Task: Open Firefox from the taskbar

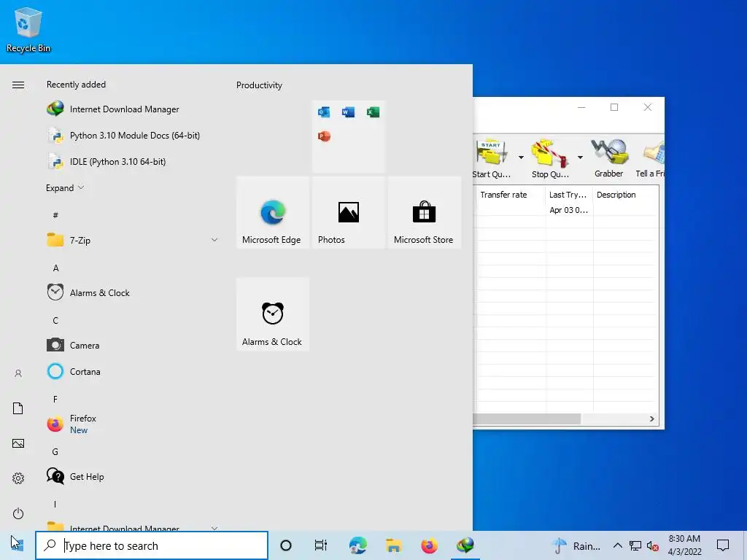Action: pos(429,545)
